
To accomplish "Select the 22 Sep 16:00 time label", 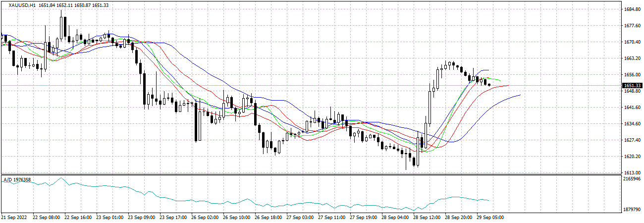I will [77, 218].
